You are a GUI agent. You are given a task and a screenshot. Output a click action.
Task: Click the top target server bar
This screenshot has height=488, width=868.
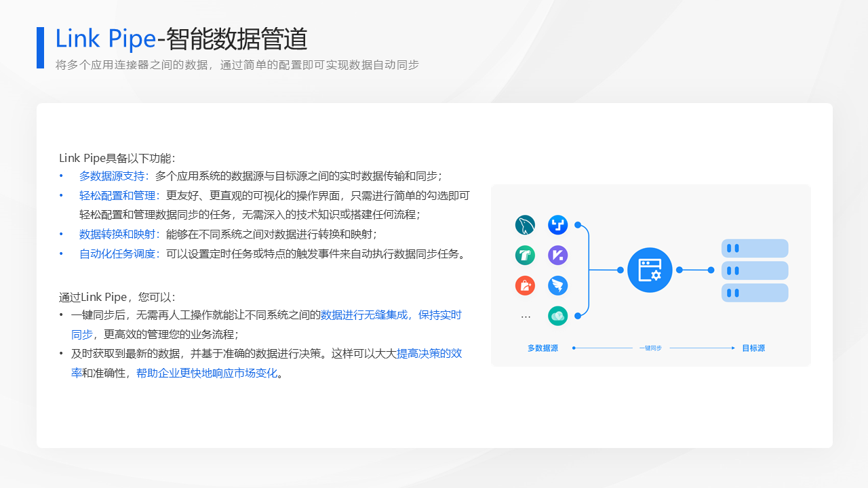click(x=755, y=248)
